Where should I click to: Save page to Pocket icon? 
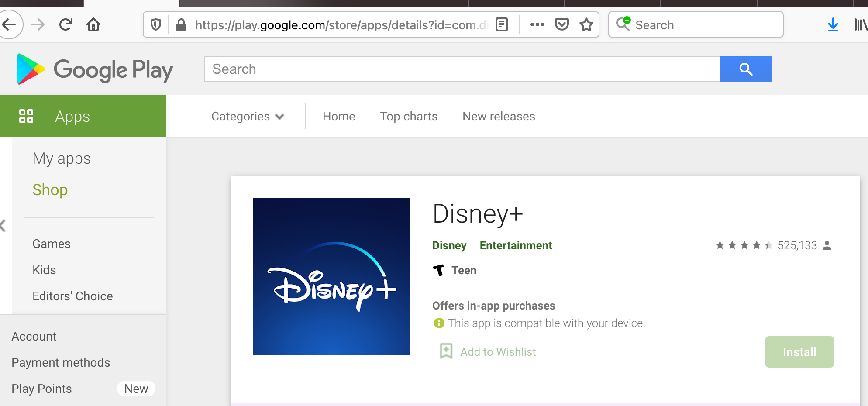562,25
